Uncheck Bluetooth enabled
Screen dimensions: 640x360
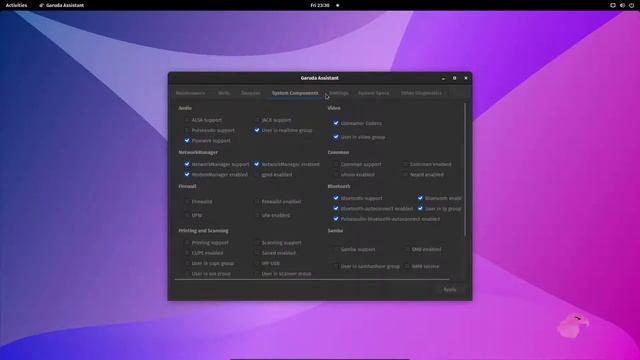click(x=420, y=198)
